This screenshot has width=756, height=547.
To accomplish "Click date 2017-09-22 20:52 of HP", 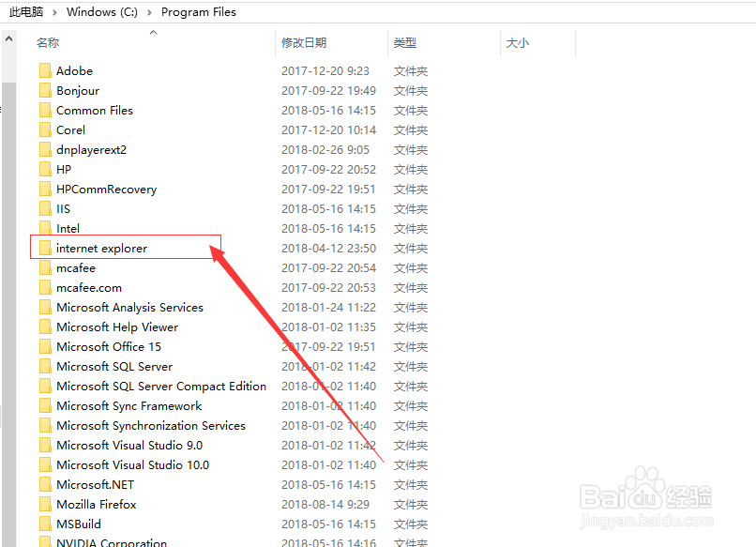I will click(x=328, y=169).
